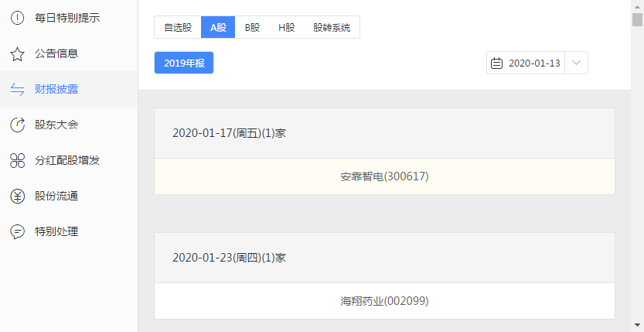Viewport: 644px width, 332px height.
Task: Expand the date dropdown chevron
Action: tap(576, 63)
